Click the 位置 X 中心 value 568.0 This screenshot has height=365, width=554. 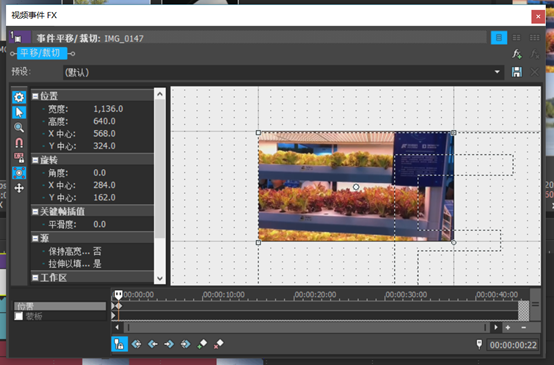pos(104,134)
